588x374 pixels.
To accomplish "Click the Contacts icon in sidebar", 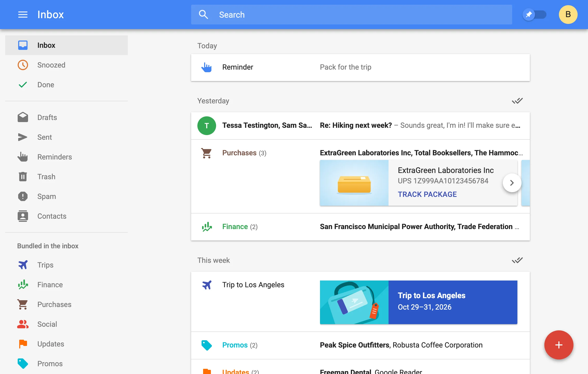I will point(23,216).
